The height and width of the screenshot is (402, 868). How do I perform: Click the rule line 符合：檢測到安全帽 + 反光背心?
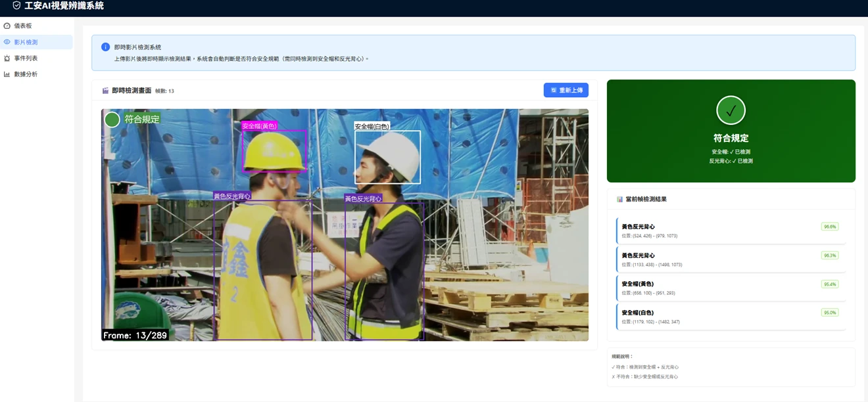click(645, 367)
